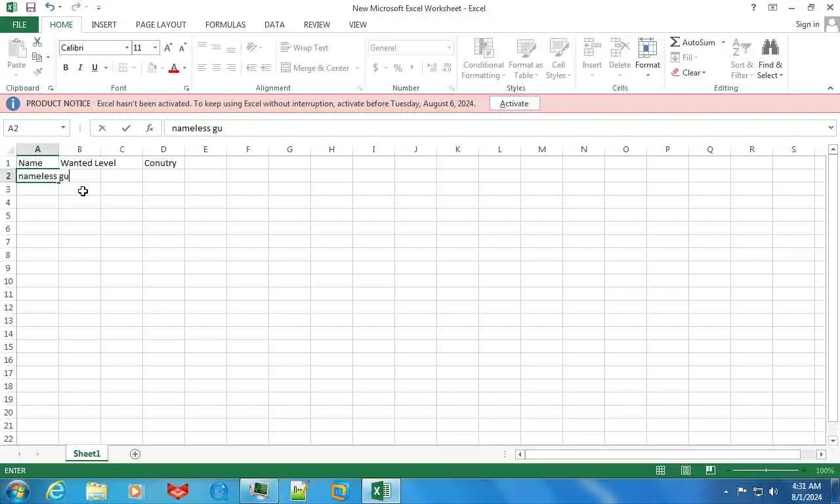This screenshot has height=504, width=840.
Task: Switch to the DATA tab
Action: [x=274, y=24]
